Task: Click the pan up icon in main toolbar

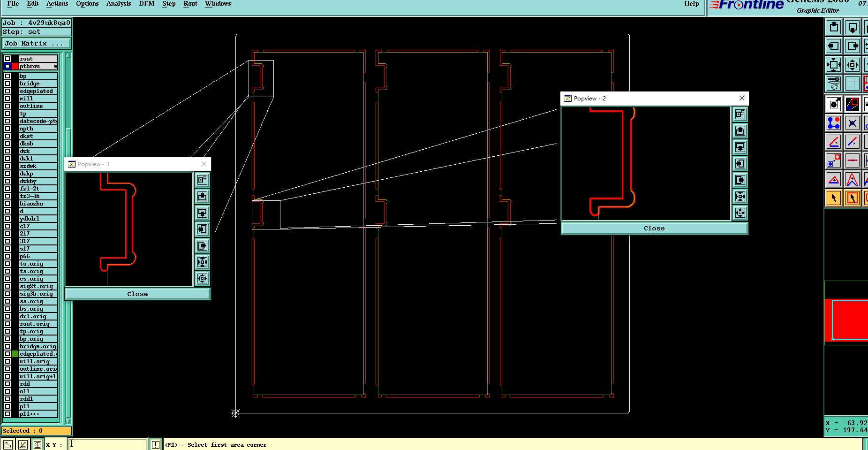Action: [834, 27]
